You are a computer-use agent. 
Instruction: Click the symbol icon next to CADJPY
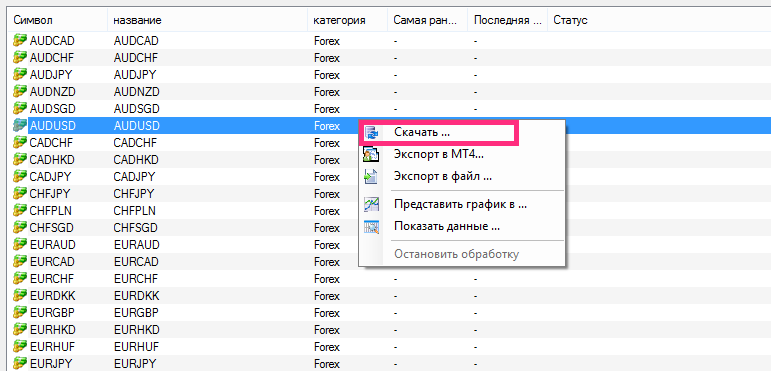coord(20,176)
